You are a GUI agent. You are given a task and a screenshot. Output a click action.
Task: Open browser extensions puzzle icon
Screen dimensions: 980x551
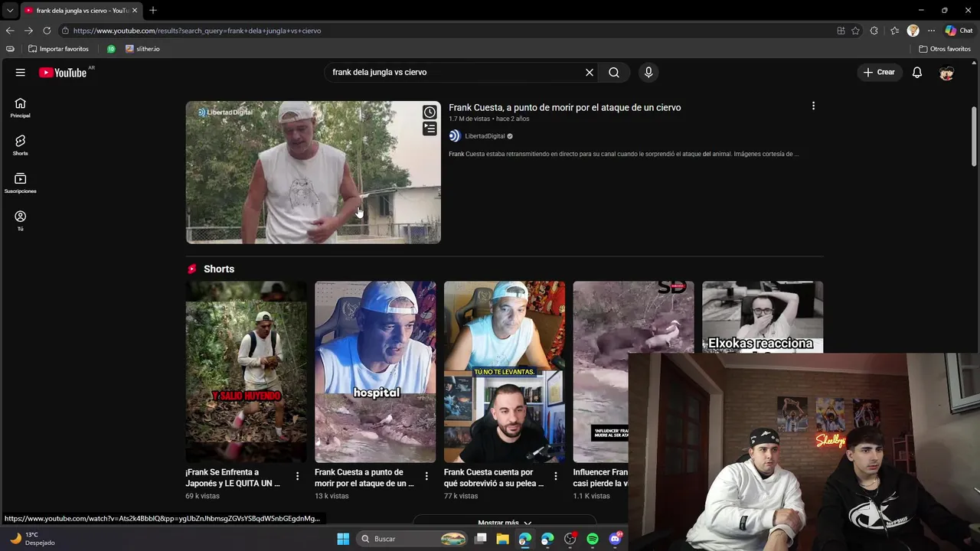[874, 31]
